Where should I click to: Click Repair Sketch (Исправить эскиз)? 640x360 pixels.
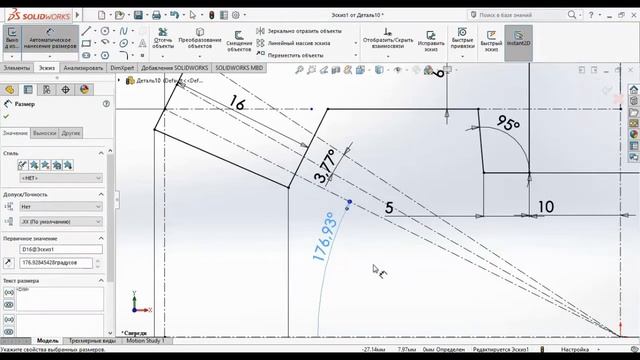tap(431, 41)
